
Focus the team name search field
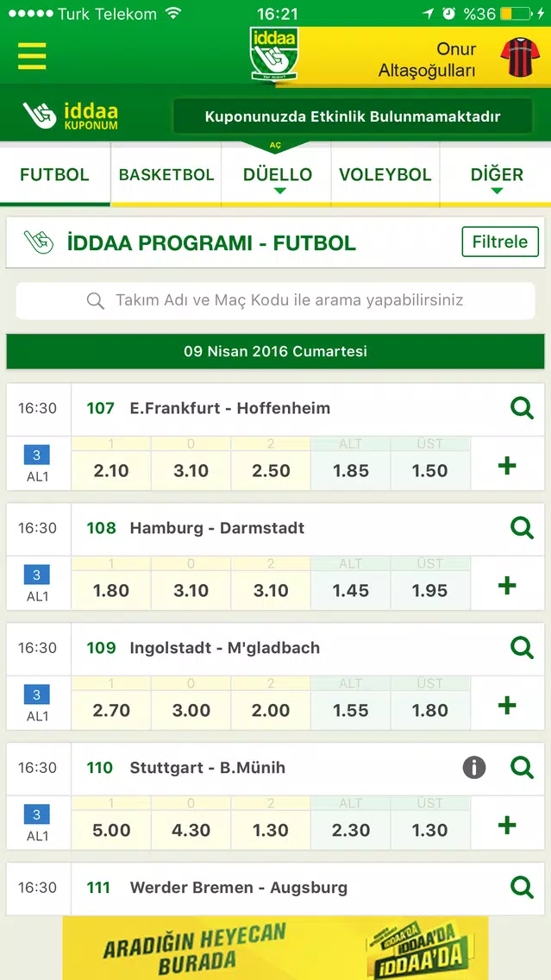276,300
